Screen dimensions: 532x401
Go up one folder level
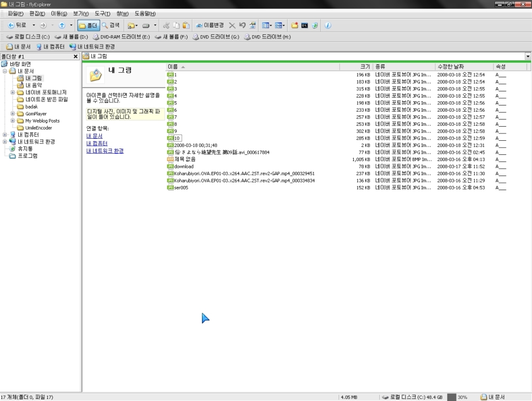(62, 25)
